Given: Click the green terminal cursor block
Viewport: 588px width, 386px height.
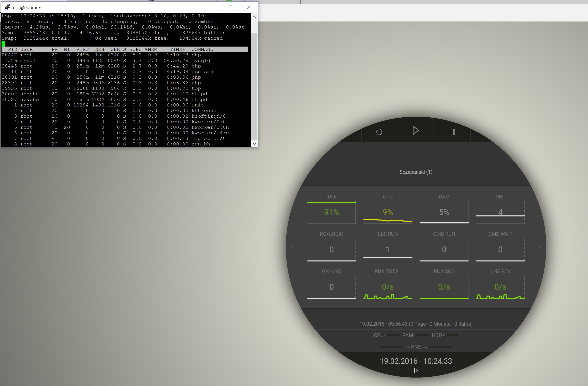Looking at the screenshot, I should click(x=3, y=44).
